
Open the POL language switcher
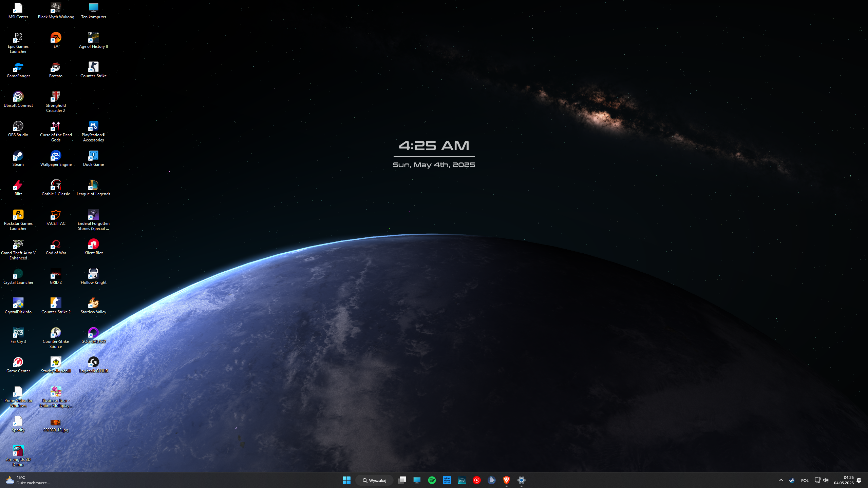[805, 480]
